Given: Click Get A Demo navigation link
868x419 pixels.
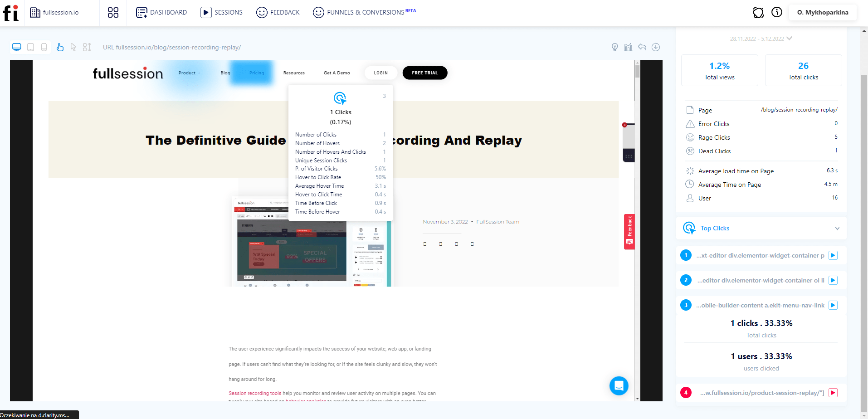Looking at the screenshot, I should click(337, 73).
